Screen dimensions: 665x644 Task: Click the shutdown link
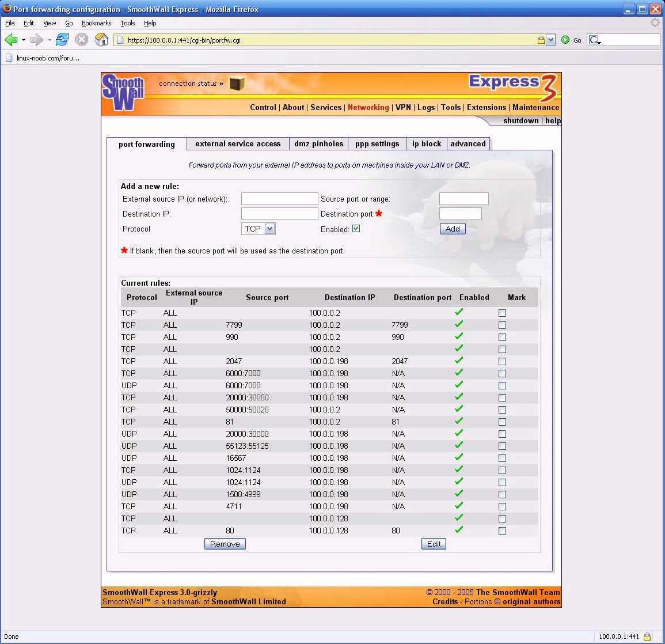coord(521,120)
